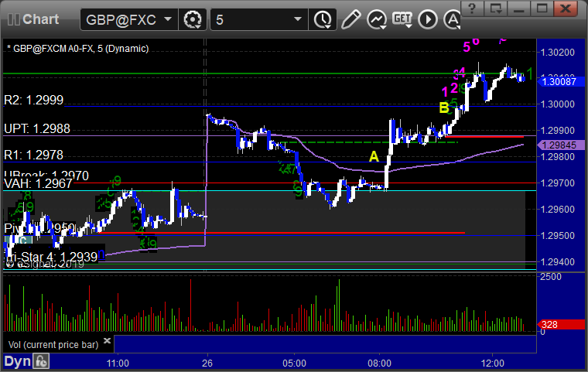Screen dimensions: 588x372
Task: Maximize the chart window
Action: 542,9
